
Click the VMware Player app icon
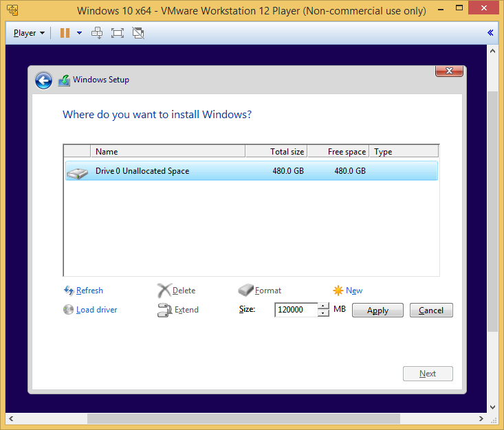coord(12,10)
